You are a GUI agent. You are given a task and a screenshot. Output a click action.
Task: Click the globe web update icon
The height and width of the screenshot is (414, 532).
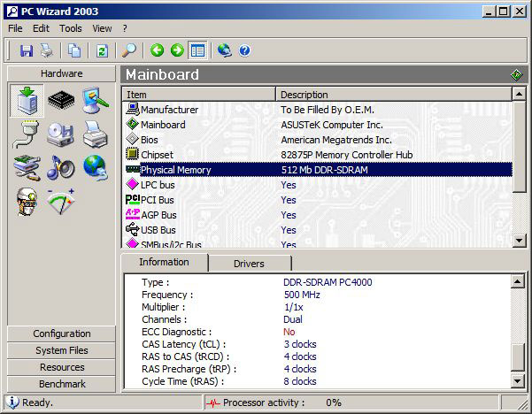point(224,50)
